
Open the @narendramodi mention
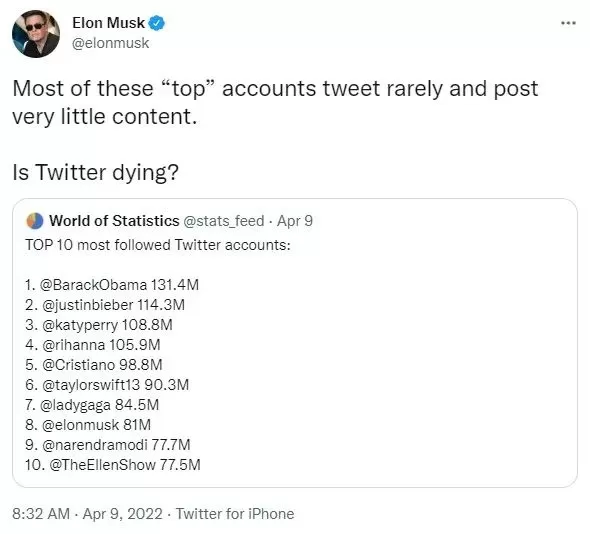click(95, 445)
